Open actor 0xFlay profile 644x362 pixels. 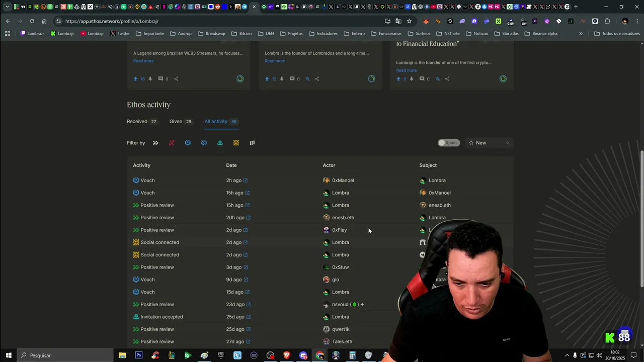335,230
